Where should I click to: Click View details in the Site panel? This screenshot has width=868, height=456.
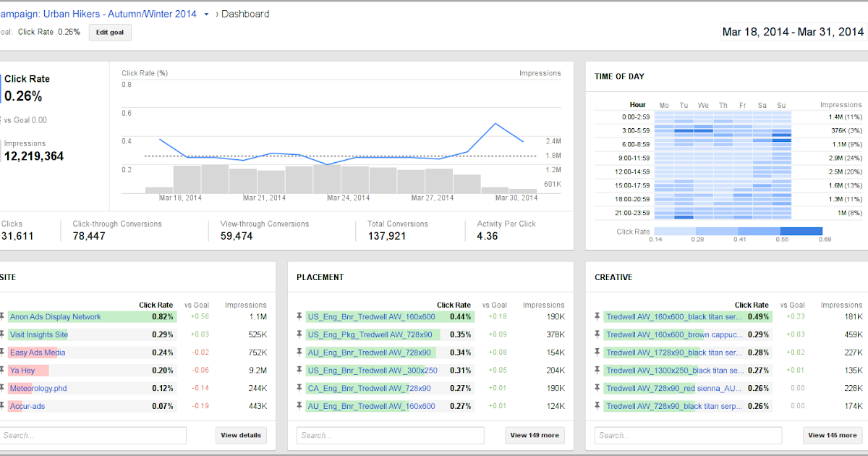(x=241, y=435)
